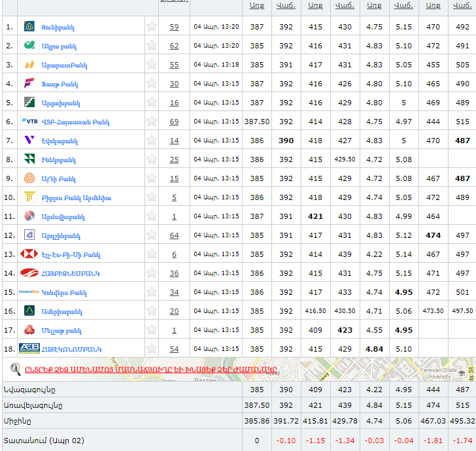Open the Բիբլոս Բանկ Արմենիա link
The width and height of the screenshot is (476, 451).
[76, 198]
